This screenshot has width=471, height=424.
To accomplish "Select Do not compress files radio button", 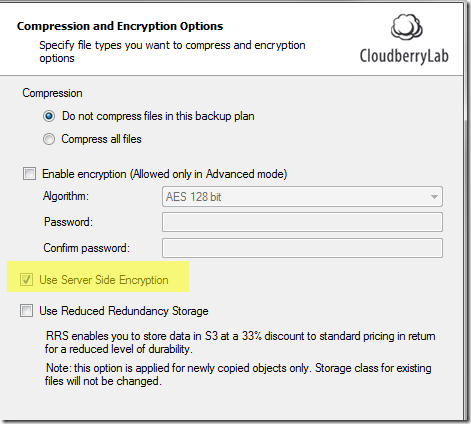I will [x=49, y=116].
